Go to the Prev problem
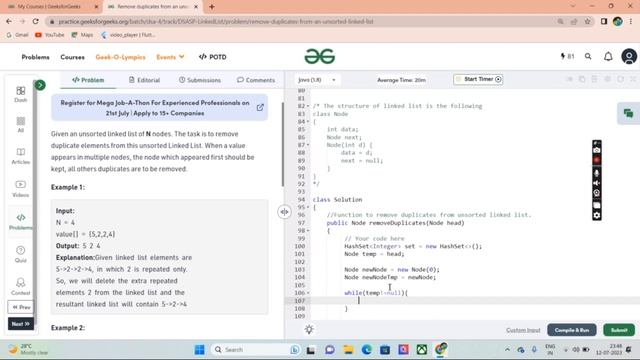The width and height of the screenshot is (640, 360). coord(21,307)
